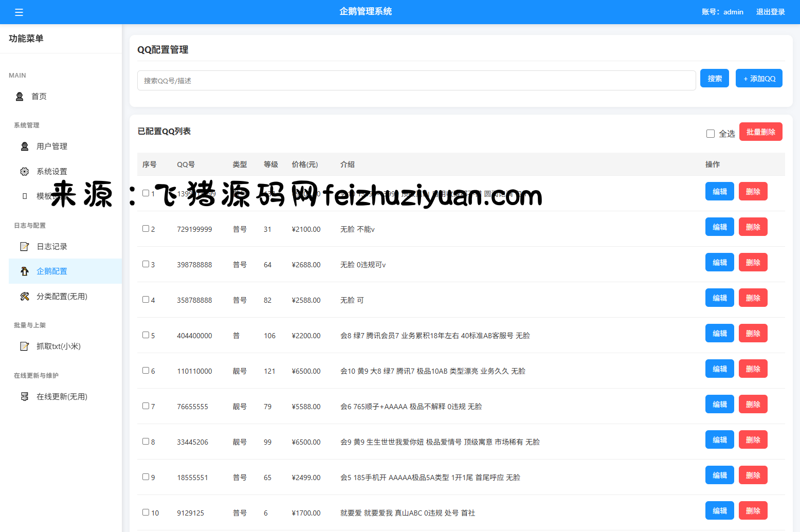The height and width of the screenshot is (532, 800).
Task: Click the red 批量删除 button
Action: [760, 132]
